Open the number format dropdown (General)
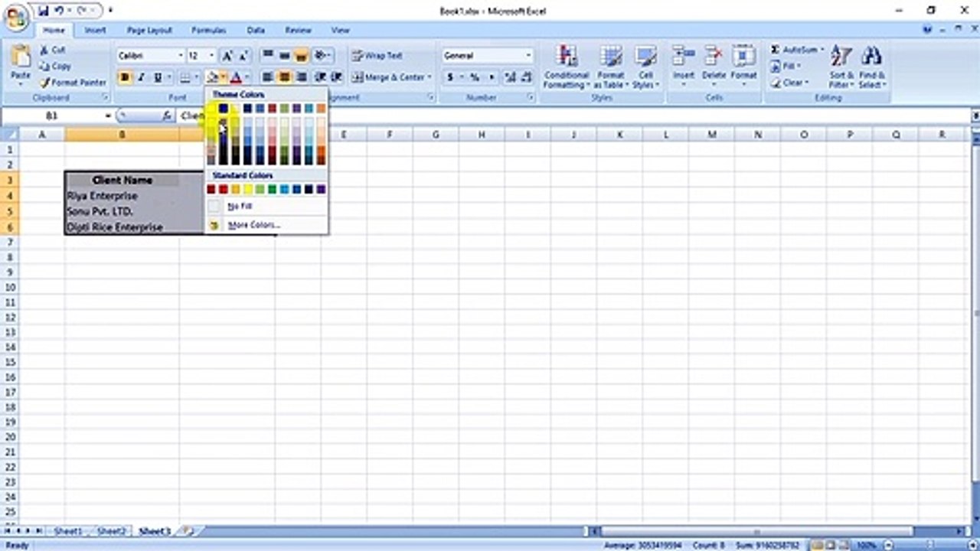980x551 pixels. tap(528, 56)
